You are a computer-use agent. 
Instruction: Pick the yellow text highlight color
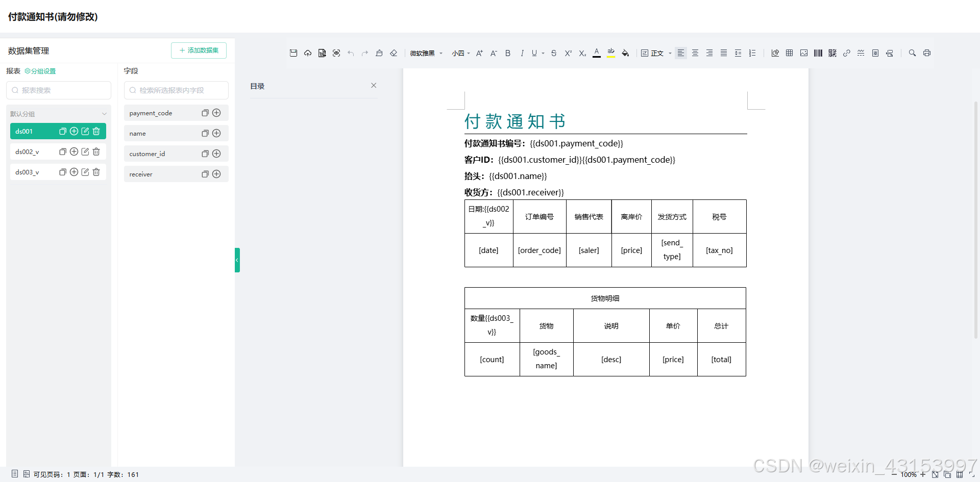pyautogui.click(x=611, y=53)
